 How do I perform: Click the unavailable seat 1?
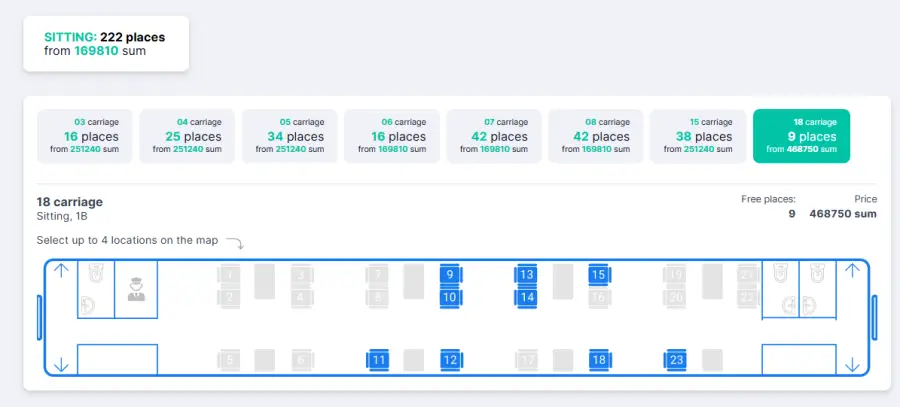[229, 274]
